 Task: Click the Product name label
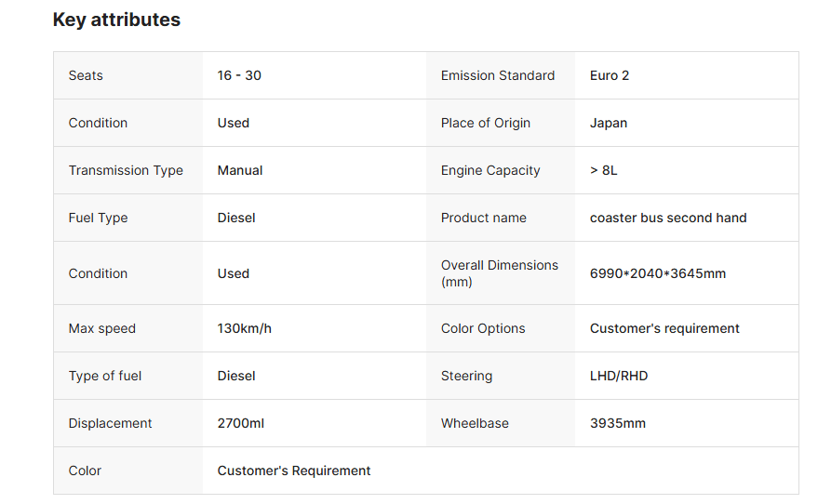click(483, 218)
